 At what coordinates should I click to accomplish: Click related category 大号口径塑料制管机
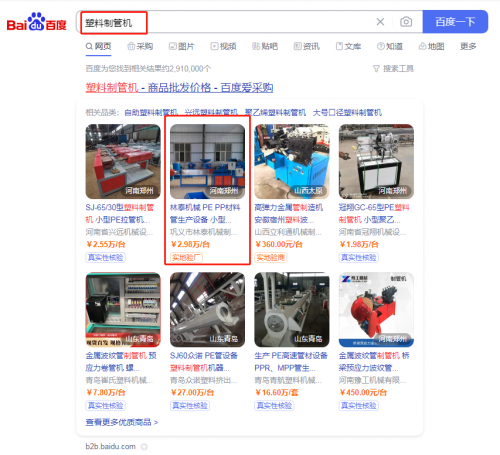point(347,113)
